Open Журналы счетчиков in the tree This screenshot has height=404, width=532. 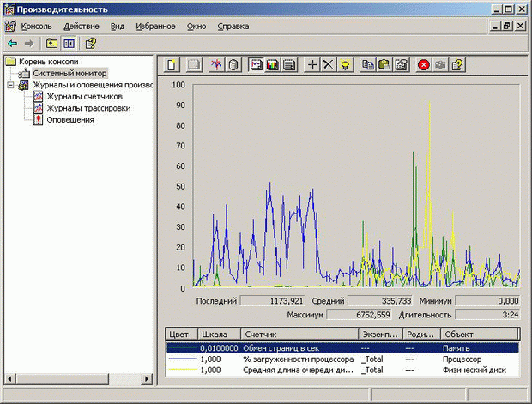click(83, 97)
